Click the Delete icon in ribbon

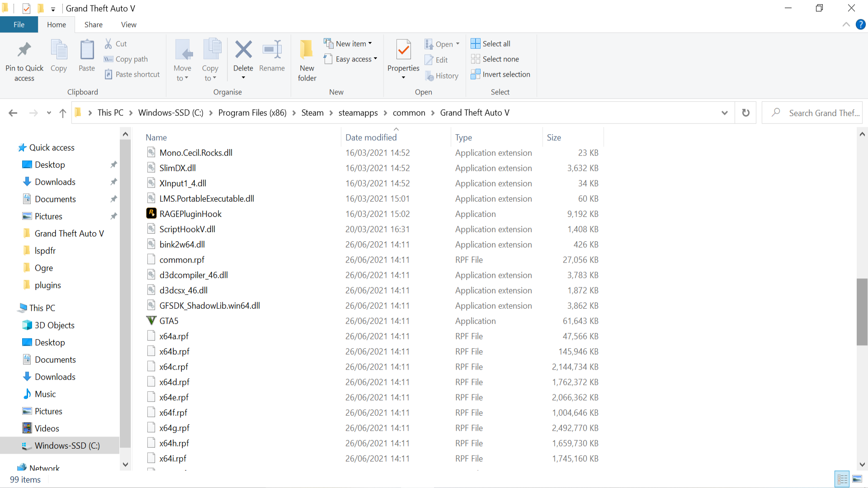click(243, 50)
